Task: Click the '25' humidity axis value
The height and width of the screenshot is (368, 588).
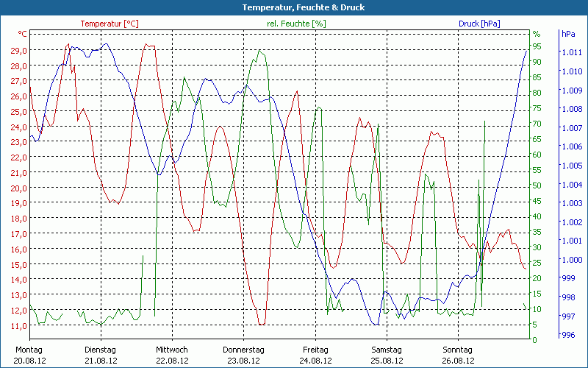Action: tap(537, 263)
